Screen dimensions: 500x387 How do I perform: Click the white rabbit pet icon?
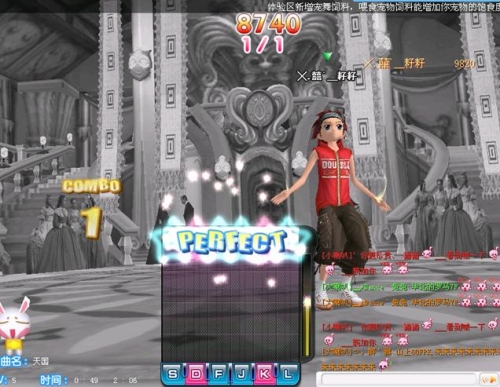[x=15, y=325]
